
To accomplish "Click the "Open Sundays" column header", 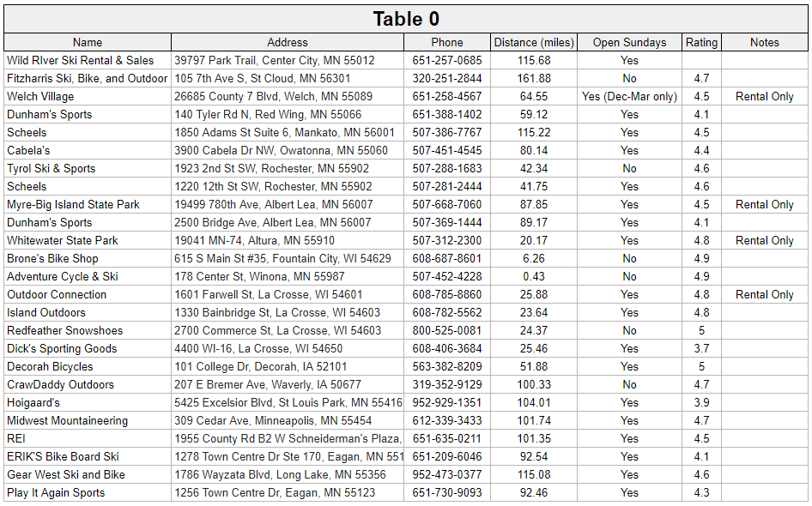I will pyautogui.click(x=629, y=42).
